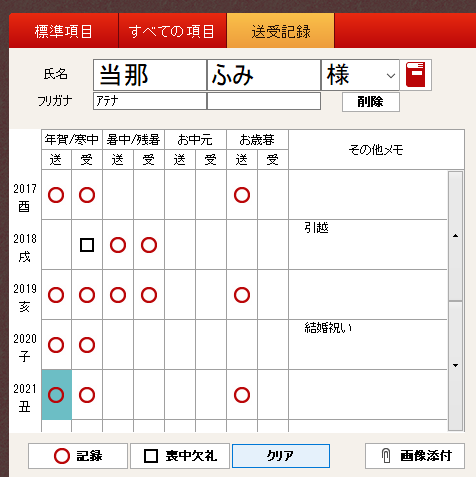476x477 pixels.
Task: Click the フリガナ field containing アテナ
Action: [x=150, y=101]
